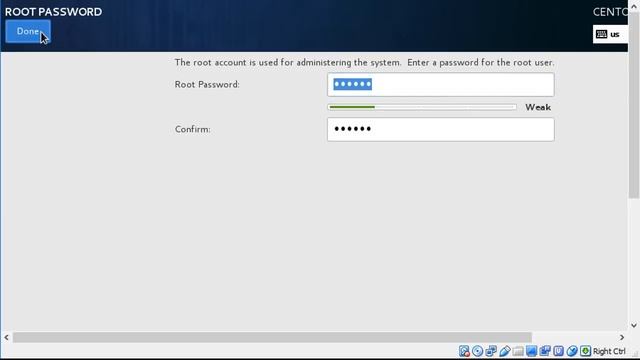Click the Weak strength label
Viewport: 640px width, 360px height.
click(x=538, y=107)
